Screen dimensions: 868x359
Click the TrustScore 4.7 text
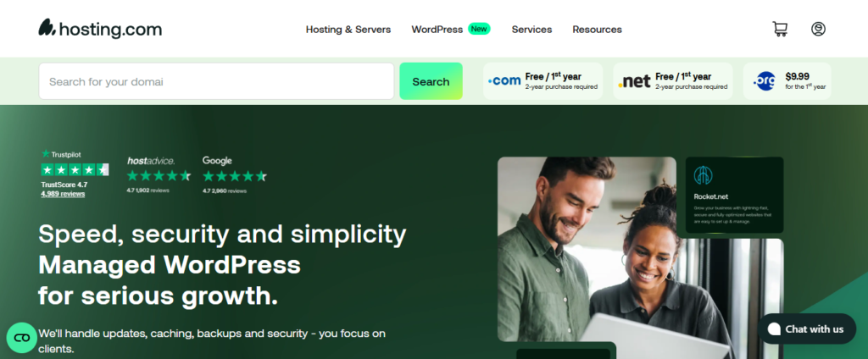tap(64, 185)
